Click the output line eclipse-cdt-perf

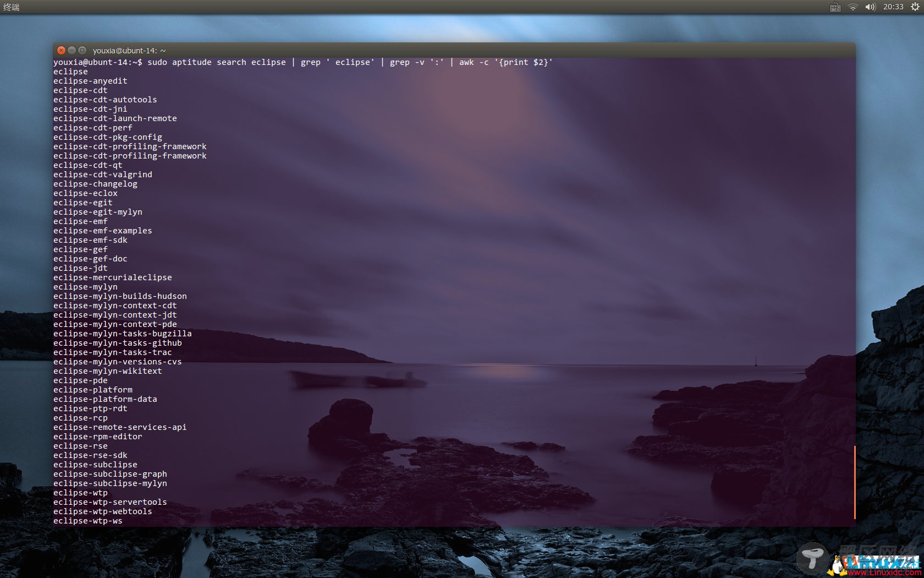pyautogui.click(x=93, y=128)
